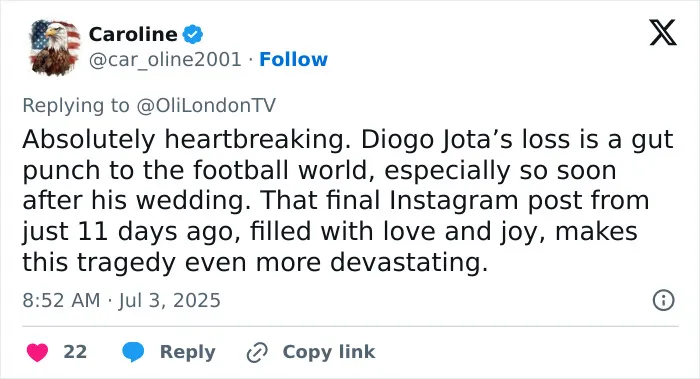Viewport: 700px width, 379px height.
Task: Open the eagle profile avatar
Action: pyautogui.click(x=55, y=47)
